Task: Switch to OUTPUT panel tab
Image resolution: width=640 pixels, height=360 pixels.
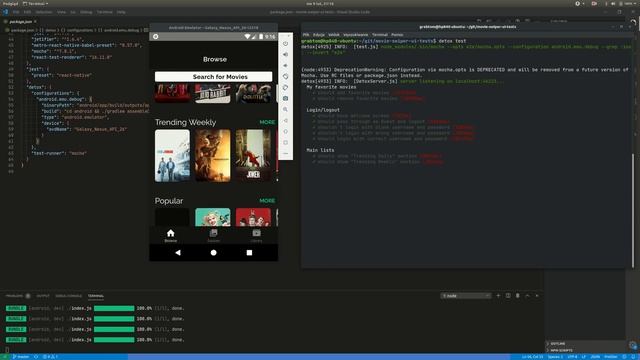Action: click(x=43, y=296)
